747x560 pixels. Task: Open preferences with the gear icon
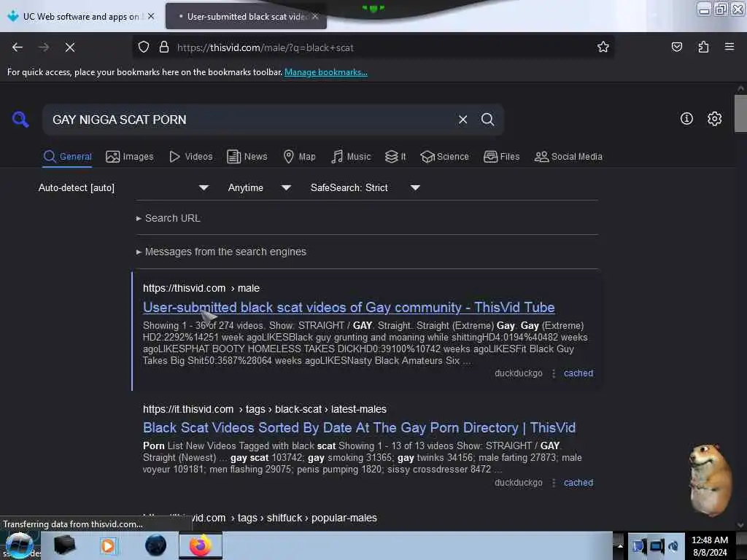coord(714,119)
